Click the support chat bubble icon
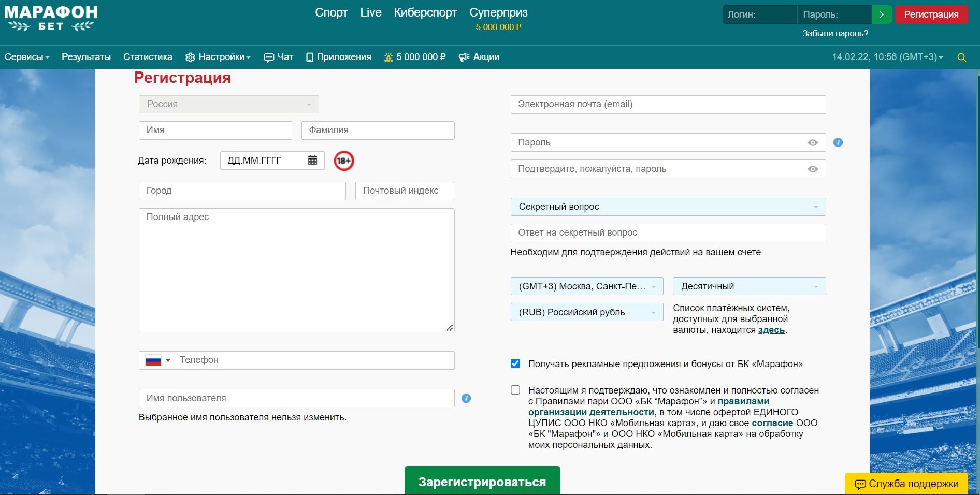This screenshot has height=495, width=980. pos(860,484)
